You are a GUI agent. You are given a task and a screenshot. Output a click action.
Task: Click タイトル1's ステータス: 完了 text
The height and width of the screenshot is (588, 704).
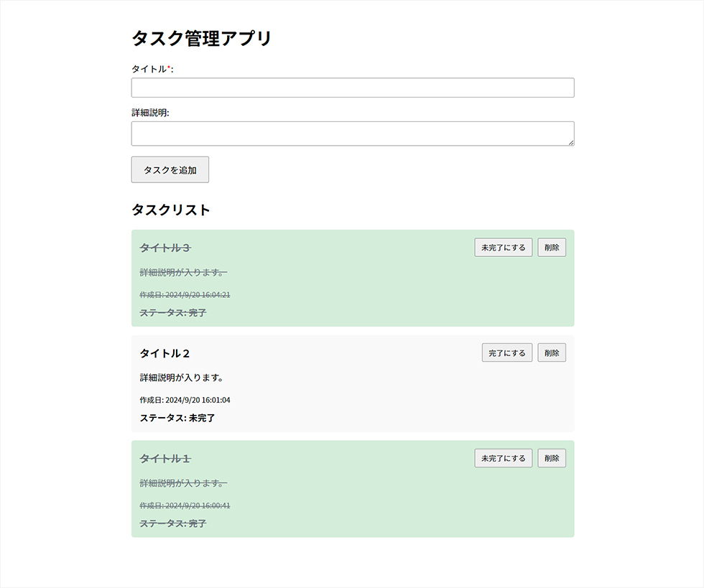coord(173,523)
